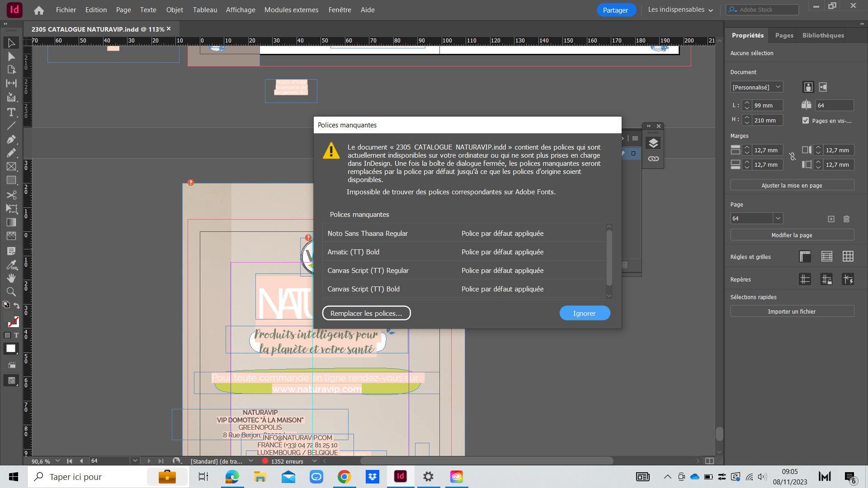The width and height of the screenshot is (868, 488).
Task: Select the Pen tool
Action: click(x=11, y=140)
